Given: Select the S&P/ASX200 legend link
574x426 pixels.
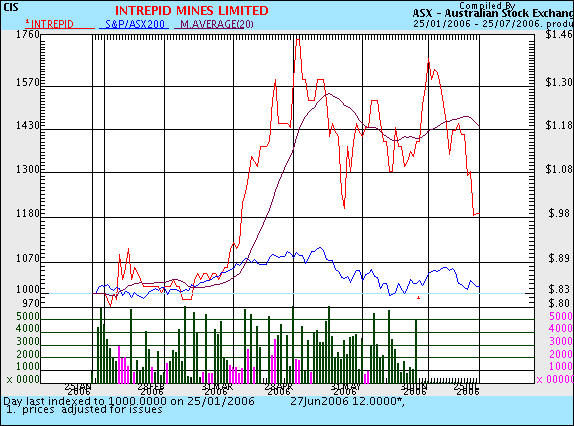Looking at the screenshot, I should click(x=135, y=24).
